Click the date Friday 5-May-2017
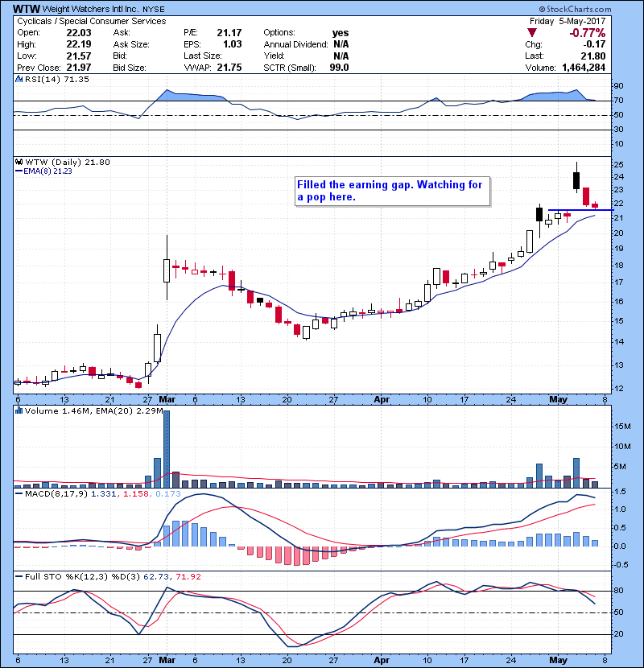Viewport: 644px width, 668px height. [x=568, y=21]
